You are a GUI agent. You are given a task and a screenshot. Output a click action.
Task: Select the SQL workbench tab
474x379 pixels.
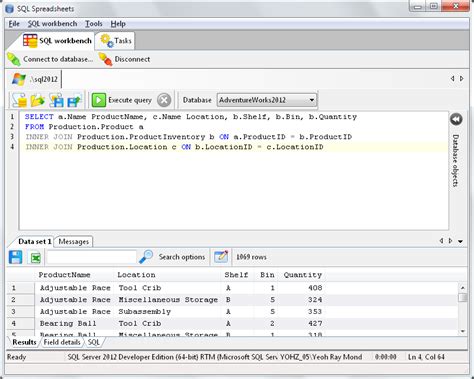[57, 41]
